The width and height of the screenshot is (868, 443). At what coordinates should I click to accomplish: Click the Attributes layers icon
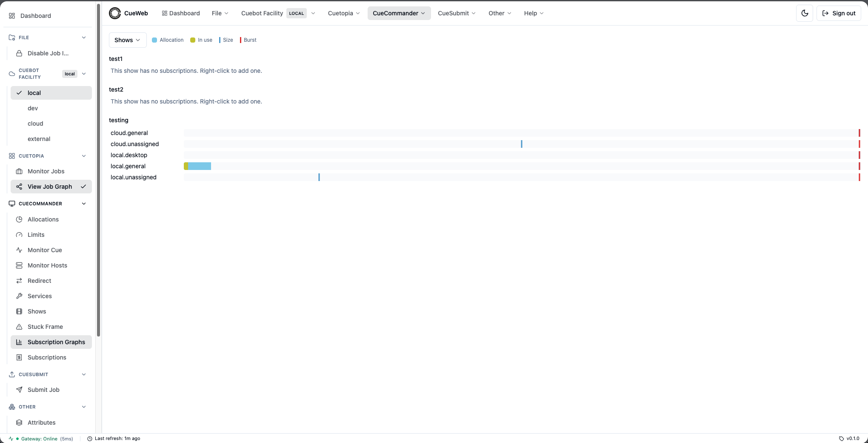pyautogui.click(x=19, y=423)
